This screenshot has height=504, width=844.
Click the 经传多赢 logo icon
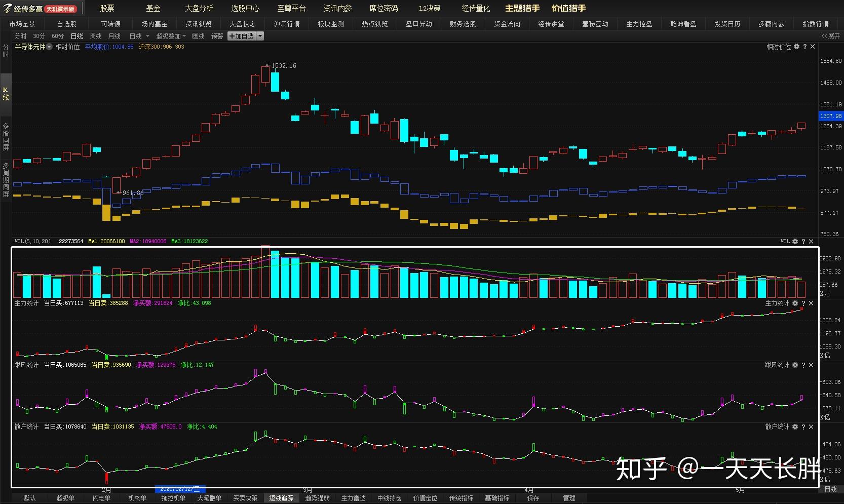[7, 8]
